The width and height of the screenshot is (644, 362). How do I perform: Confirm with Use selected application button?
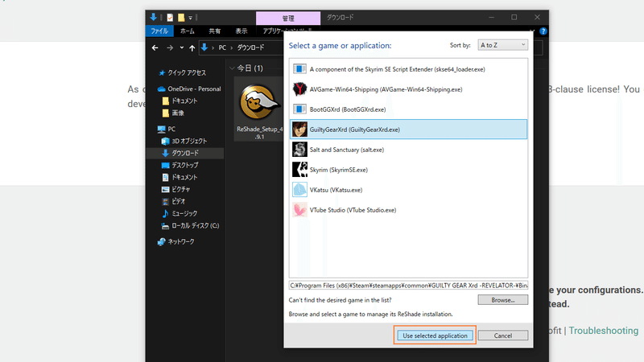click(435, 335)
